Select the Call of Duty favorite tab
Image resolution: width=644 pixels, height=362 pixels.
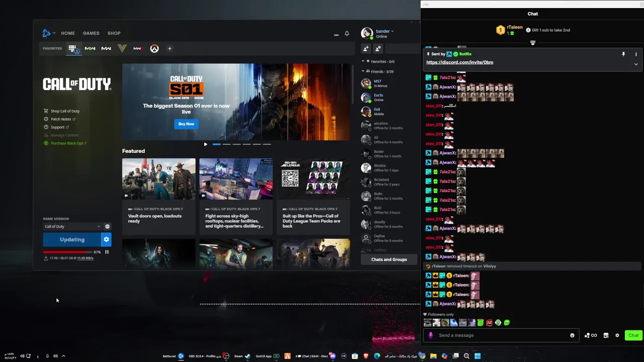[x=74, y=49]
